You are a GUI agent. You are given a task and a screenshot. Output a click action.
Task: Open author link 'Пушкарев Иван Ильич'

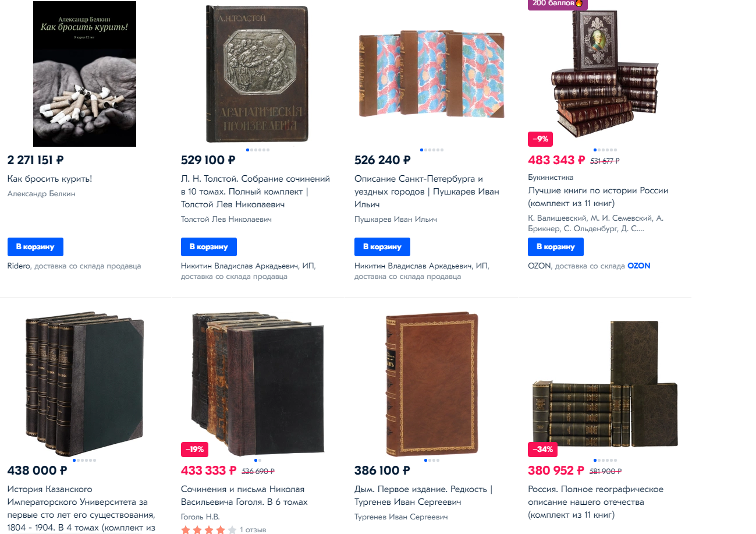[396, 220]
